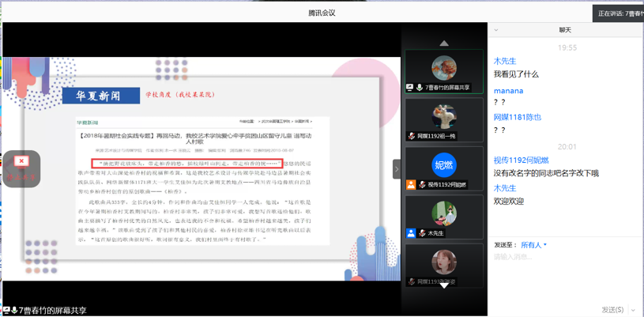The image size is (644, 317).
Task: Expand the send options arrow beside 发送(S)
Action: pyautogui.click(x=633, y=310)
